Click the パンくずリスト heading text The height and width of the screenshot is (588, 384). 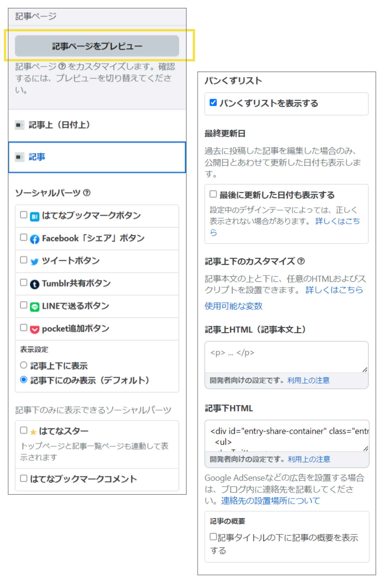[233, 81]
